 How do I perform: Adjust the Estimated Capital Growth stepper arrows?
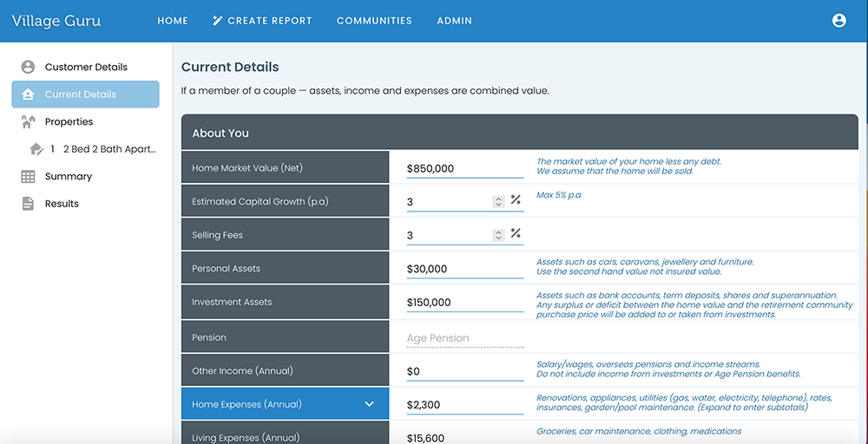click(x=498, y=201)
